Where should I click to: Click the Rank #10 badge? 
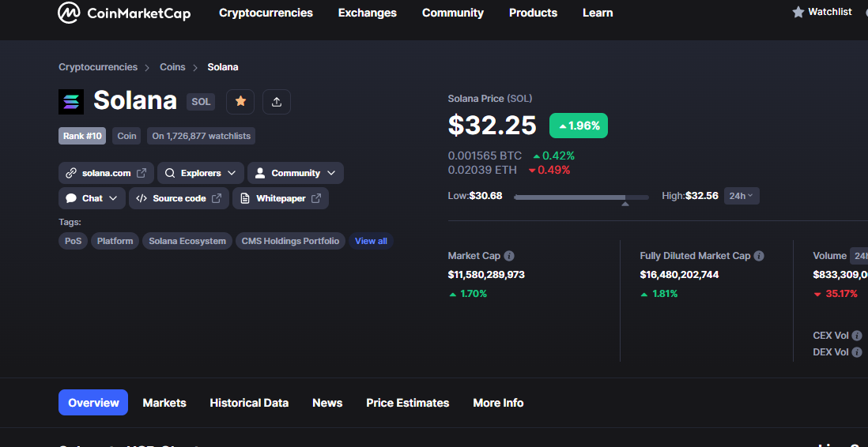point(82,136)
